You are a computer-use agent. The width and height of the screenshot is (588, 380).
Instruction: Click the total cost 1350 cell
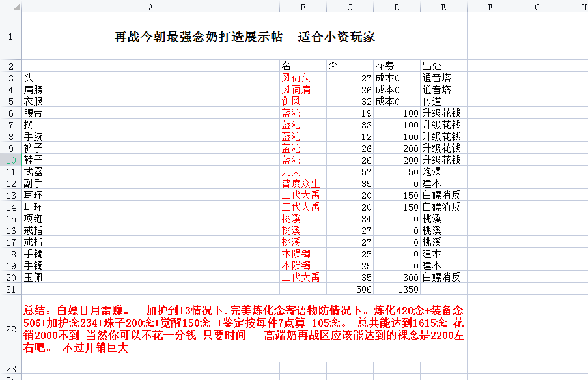[x=397, y=289]
